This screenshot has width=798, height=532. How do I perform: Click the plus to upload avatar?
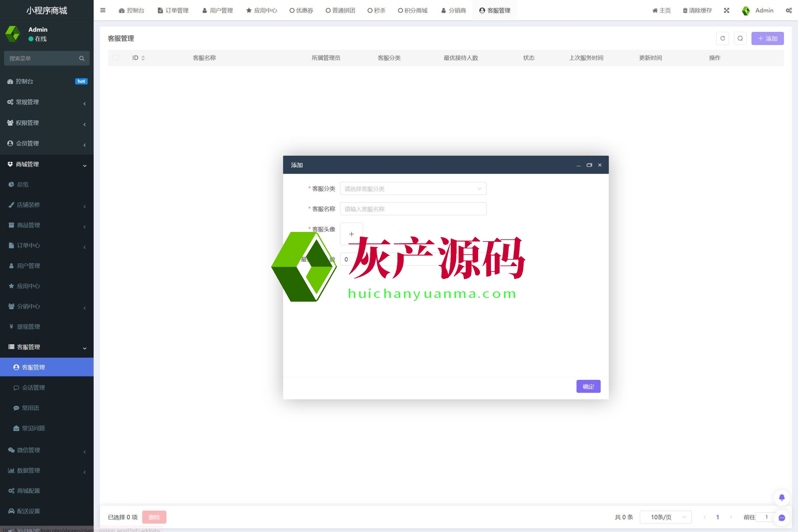351,234
